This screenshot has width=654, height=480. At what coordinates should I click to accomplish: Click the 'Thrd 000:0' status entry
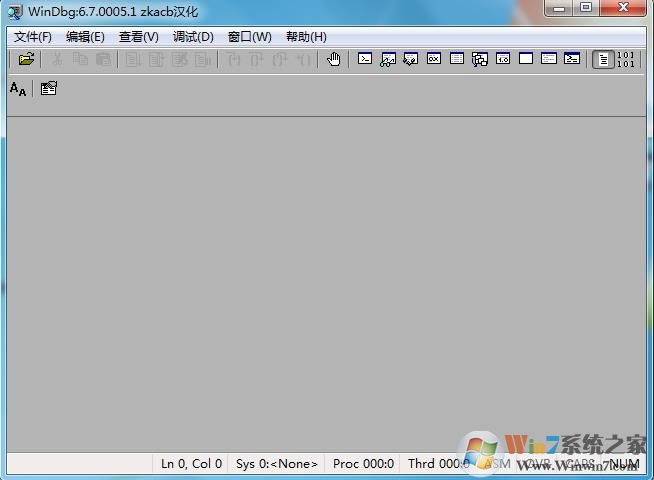[x=439, y=464]
